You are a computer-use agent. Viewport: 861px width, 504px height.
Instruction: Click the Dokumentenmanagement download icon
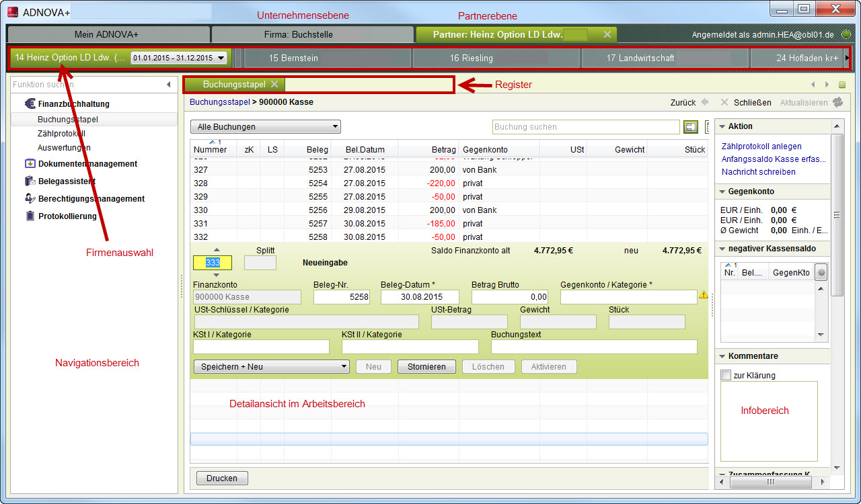(30, 163)
